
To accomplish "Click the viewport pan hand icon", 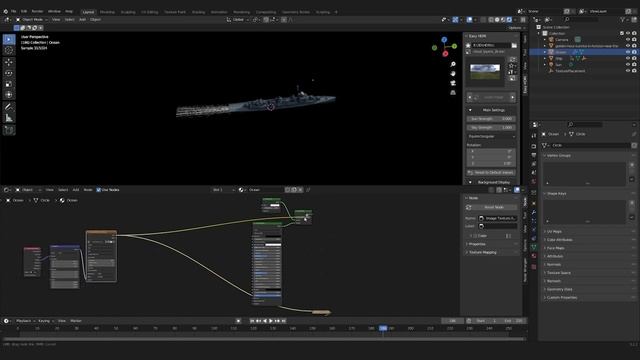I will tap(453, 74).
